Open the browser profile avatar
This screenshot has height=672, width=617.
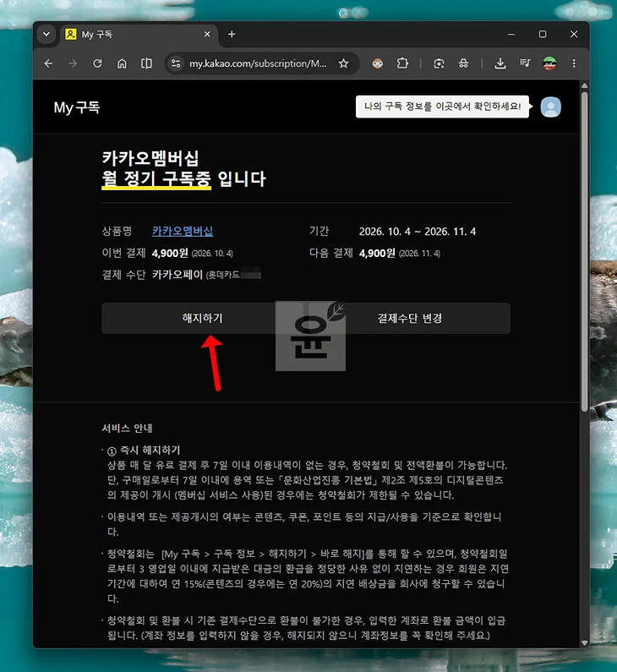[x=549, y=64]
